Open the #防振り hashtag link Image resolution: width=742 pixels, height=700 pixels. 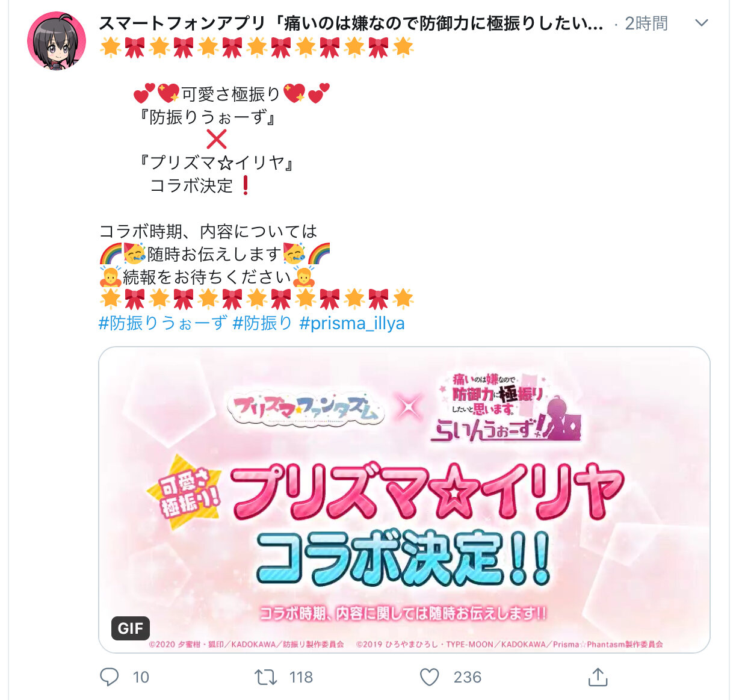pos(262,323)
